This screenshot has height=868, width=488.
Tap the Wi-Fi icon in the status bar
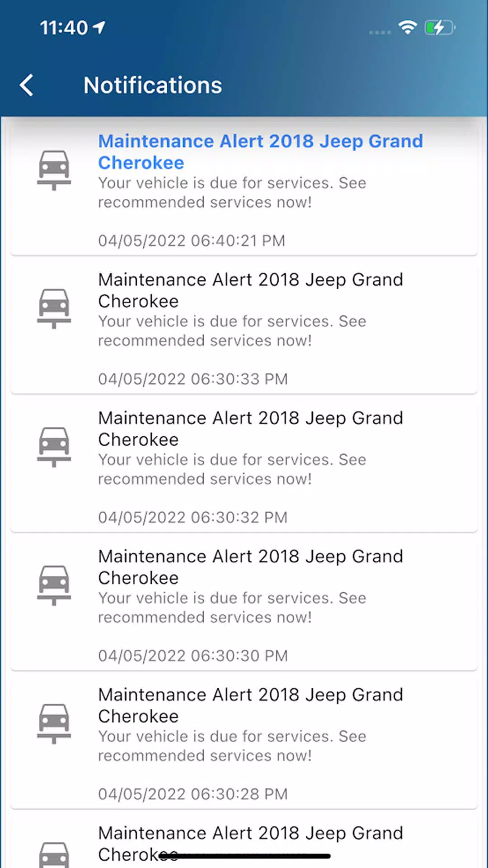[x=408, y=28]
